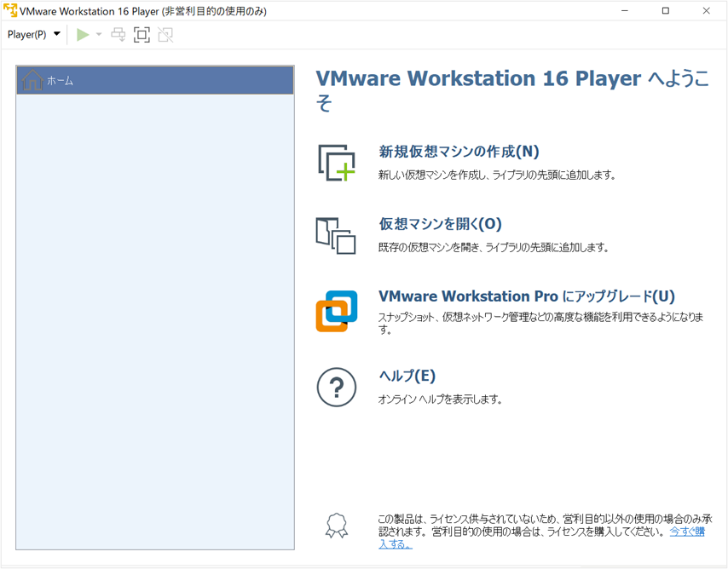Screen dimensions: 728x569
Task: Click text 新しい仮想マシンを作成し、ライブラリの先頭に追加します。
Action: (x=497, y=175)
